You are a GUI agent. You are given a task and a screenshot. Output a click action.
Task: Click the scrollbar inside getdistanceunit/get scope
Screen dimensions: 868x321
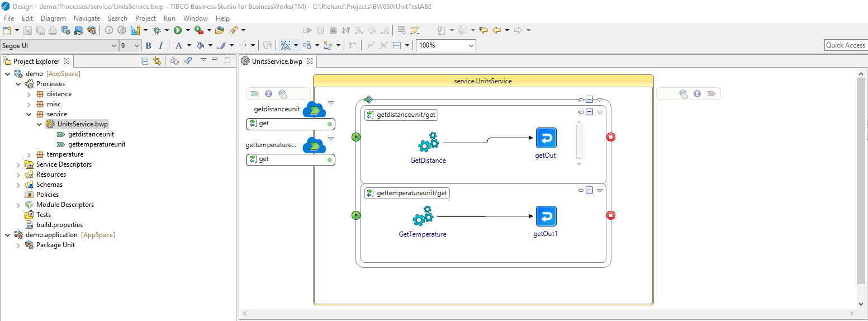coord(580,142)
